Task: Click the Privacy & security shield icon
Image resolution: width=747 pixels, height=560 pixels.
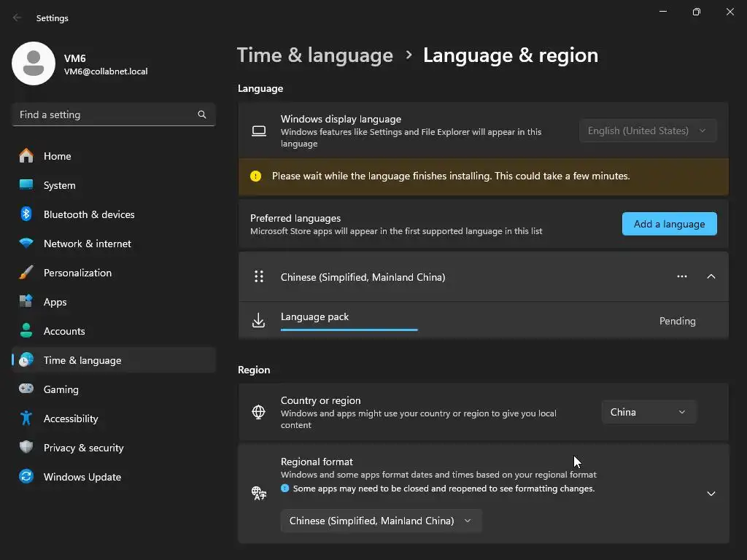Action: pos(26,448)
